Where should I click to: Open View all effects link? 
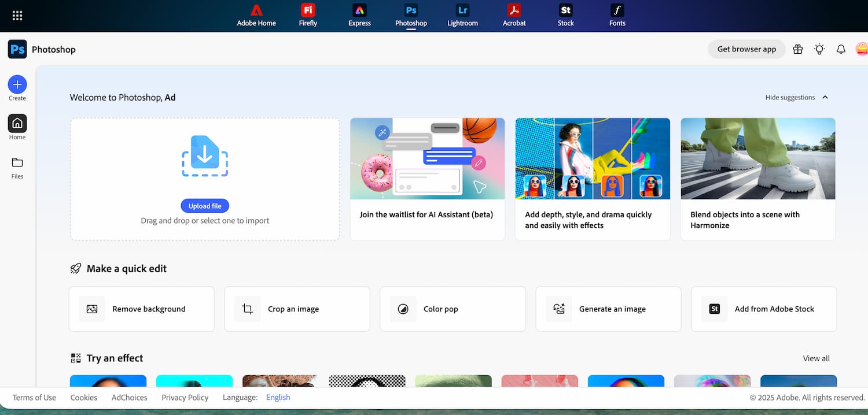816,358
